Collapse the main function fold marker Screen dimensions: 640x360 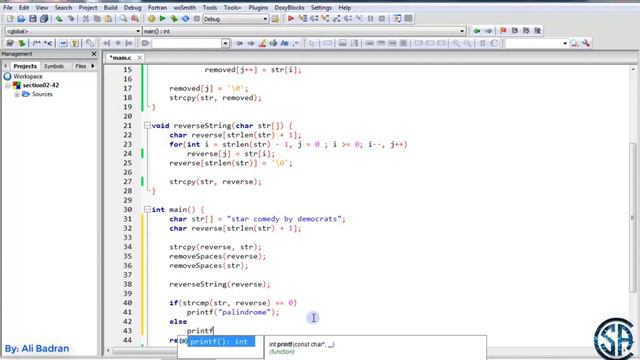147,210
